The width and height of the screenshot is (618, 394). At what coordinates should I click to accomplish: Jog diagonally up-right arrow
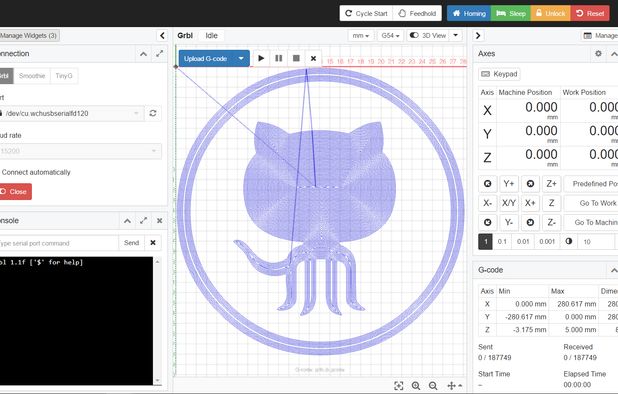[530, 184]
